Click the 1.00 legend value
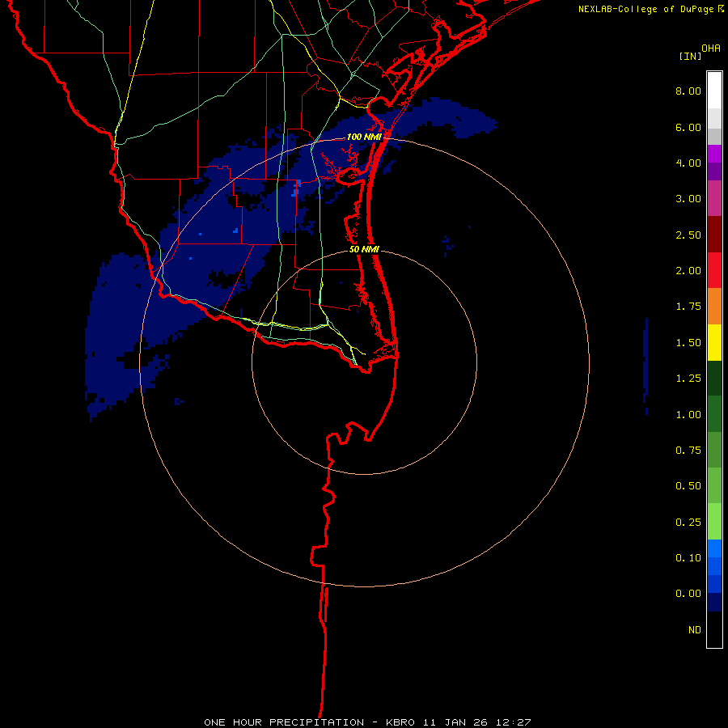 pyautogui.click(x=688, y=415)
